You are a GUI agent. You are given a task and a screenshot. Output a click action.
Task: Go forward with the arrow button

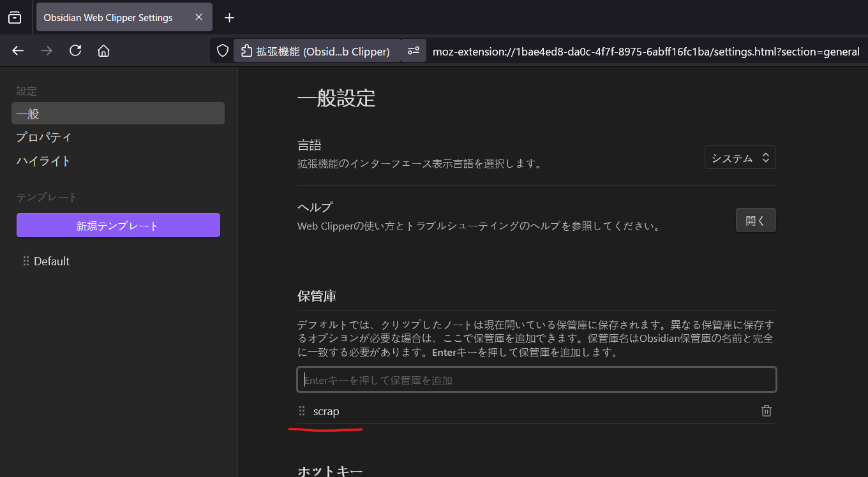click(47, 51)
